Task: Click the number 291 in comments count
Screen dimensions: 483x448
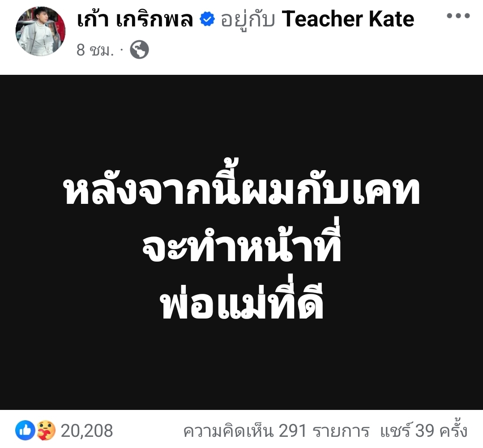Action: click(292, 431)
